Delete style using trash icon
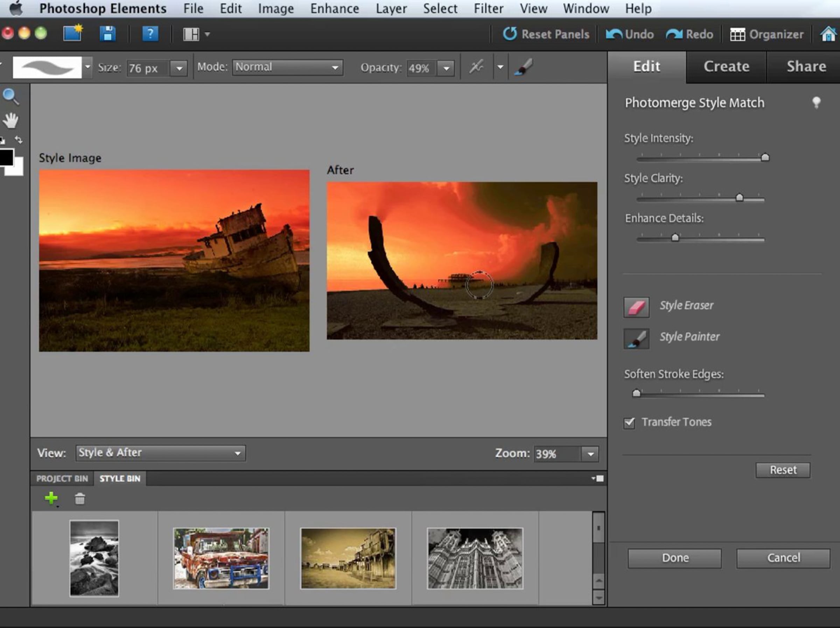The width and height of the screenshot is (840, 628). [80, 498]
